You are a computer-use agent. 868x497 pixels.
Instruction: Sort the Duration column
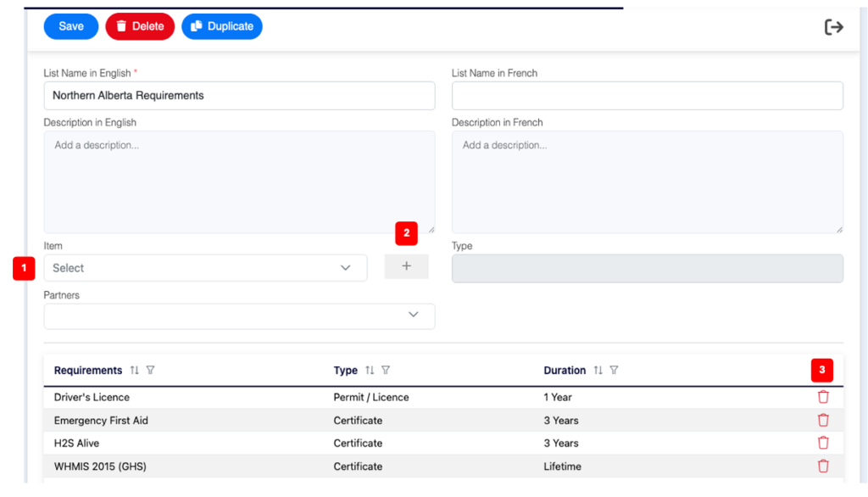pyautogui.click(x=598, y=370)
